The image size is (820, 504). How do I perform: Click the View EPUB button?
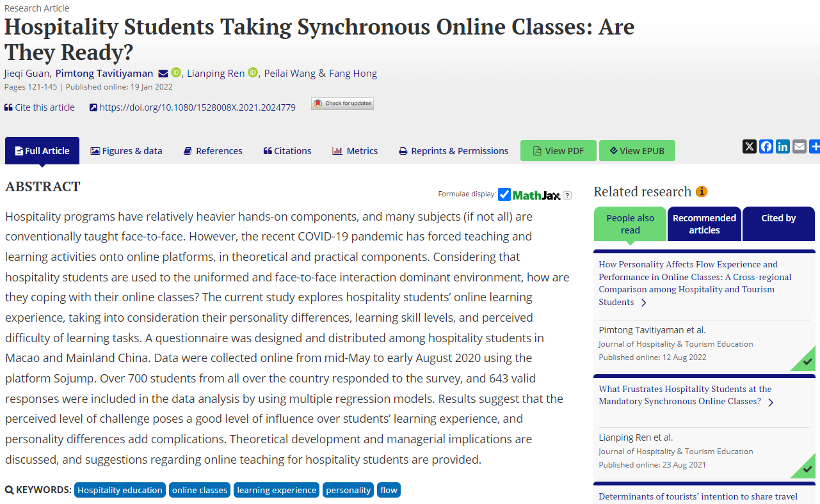point(637,151)
